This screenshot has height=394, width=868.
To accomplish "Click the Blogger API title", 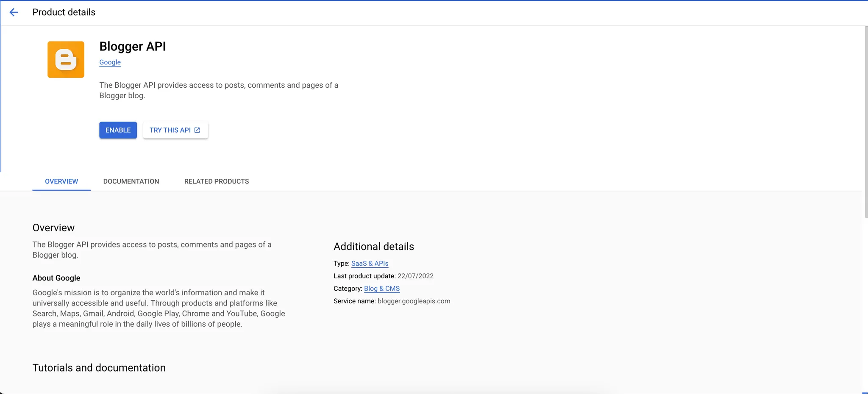I will click(133, 46).
